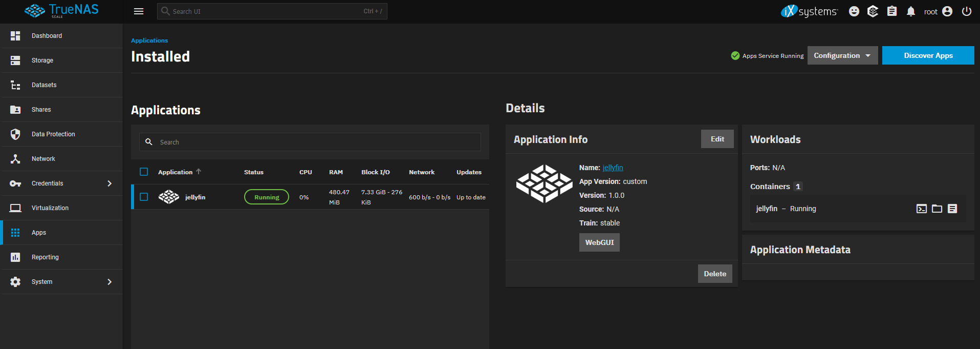Click the Delete button
The image size is (980, 349).
[715, 274]
